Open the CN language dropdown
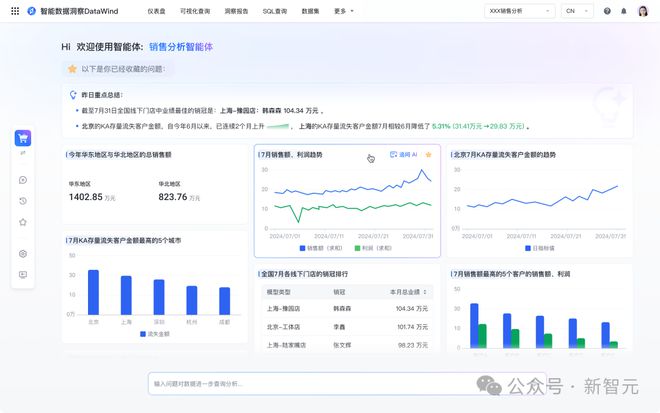Viewport: 660px width, 413px height. (x=577, y=11)
